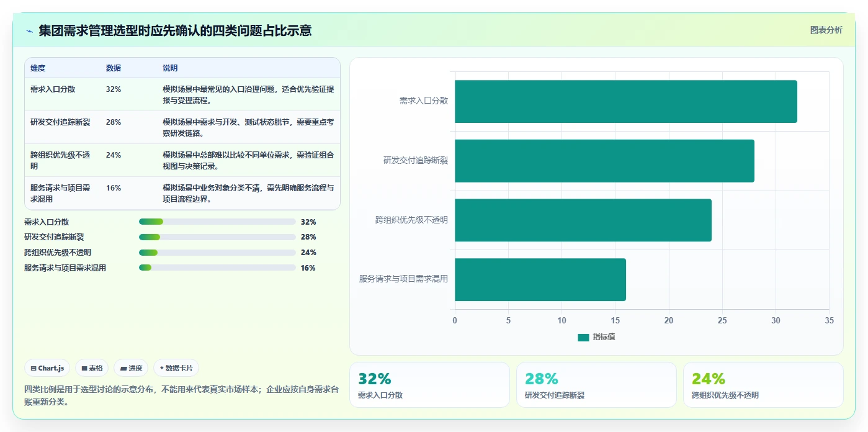868x432 pixels.
Task: Click the 数据 column header
Action: tap(114, 68)
